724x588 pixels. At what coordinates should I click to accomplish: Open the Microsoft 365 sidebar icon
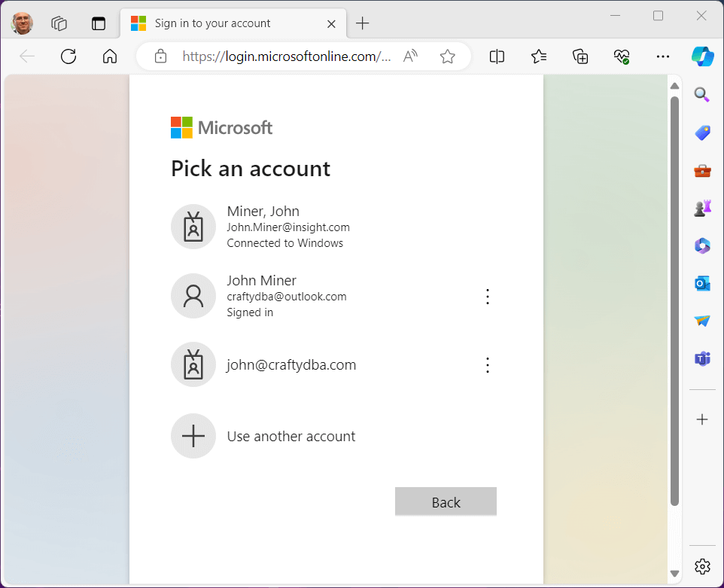[702, 245]
